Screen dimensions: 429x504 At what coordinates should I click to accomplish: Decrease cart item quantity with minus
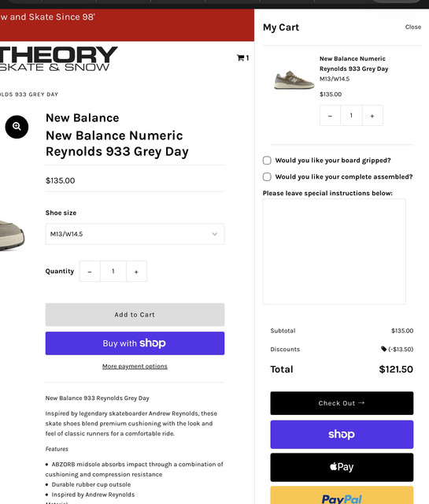330,116
